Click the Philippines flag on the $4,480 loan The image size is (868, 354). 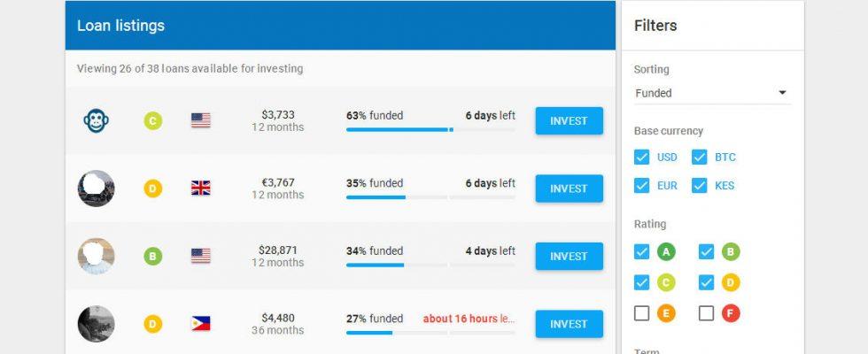pyautogui.click(x=201, y=324)
